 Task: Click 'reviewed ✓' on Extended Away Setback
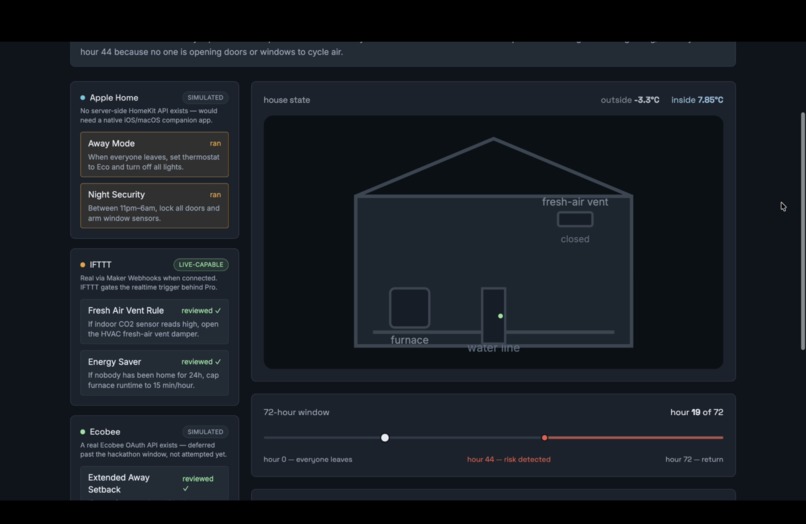click(x=198, y=483)
